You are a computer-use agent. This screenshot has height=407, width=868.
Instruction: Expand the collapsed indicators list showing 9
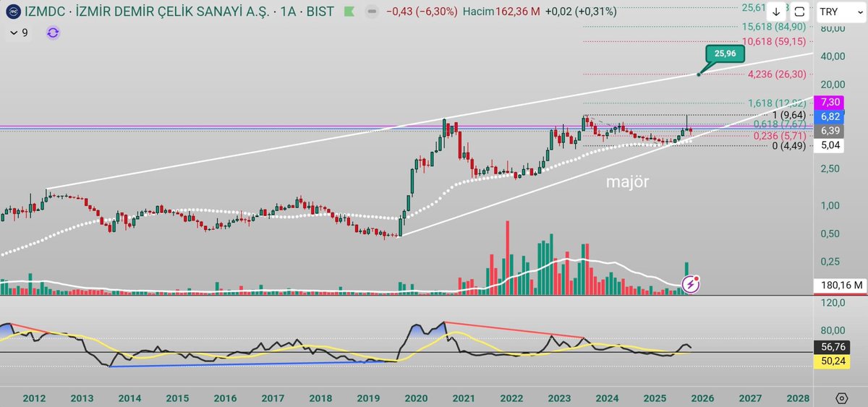[x=20, y=33]
